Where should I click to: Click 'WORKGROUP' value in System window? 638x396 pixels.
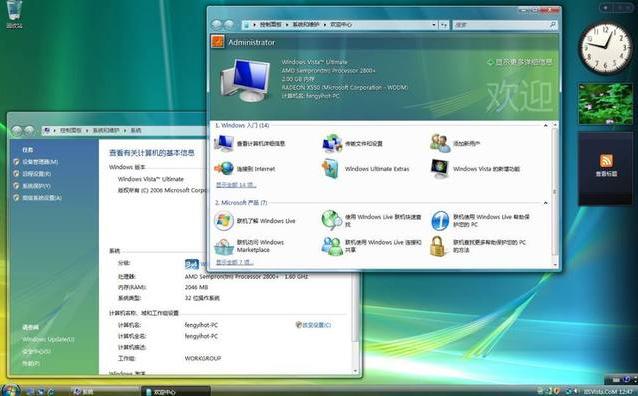coord(203,358)
